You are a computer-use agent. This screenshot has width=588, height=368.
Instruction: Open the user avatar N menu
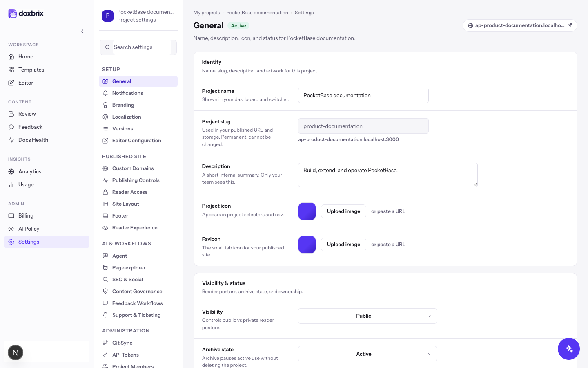16,352
